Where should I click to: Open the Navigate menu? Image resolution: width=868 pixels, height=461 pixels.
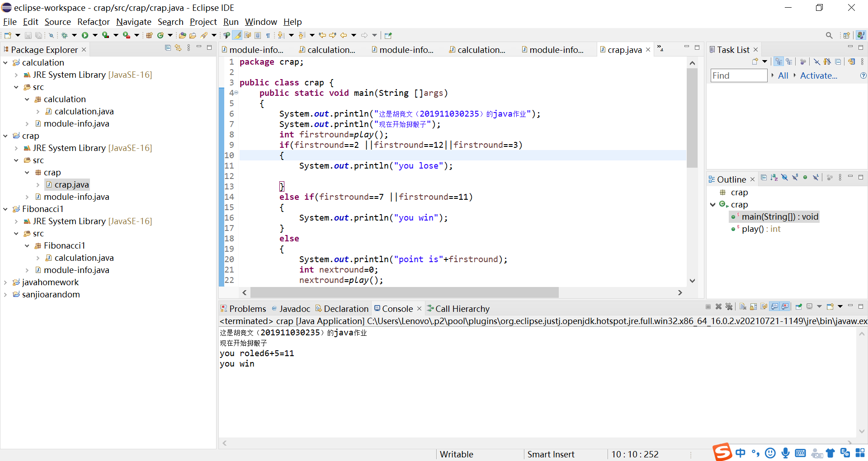tap(134, 22)
